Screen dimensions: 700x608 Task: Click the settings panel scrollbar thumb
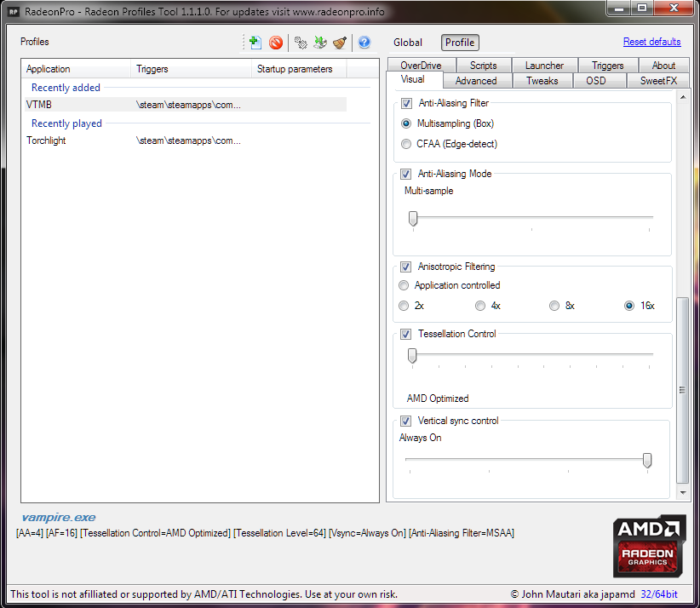[x=682, y=390]
